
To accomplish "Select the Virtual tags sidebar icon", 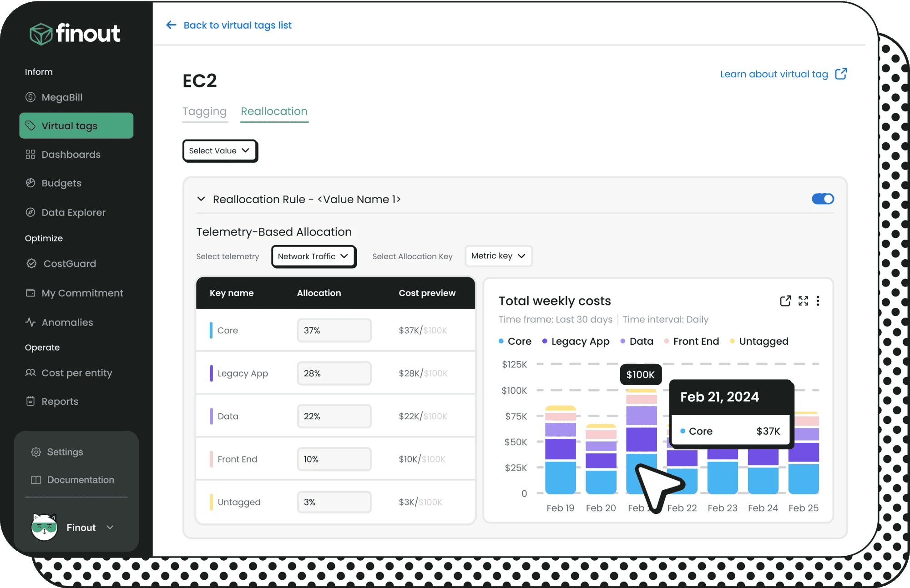I will tap(30, 126).
